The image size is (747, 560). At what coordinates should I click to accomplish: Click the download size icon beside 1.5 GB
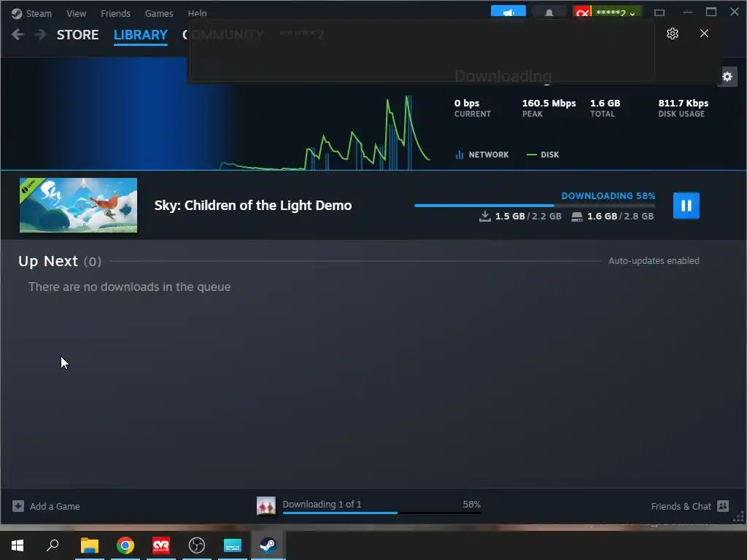[484, 216]
